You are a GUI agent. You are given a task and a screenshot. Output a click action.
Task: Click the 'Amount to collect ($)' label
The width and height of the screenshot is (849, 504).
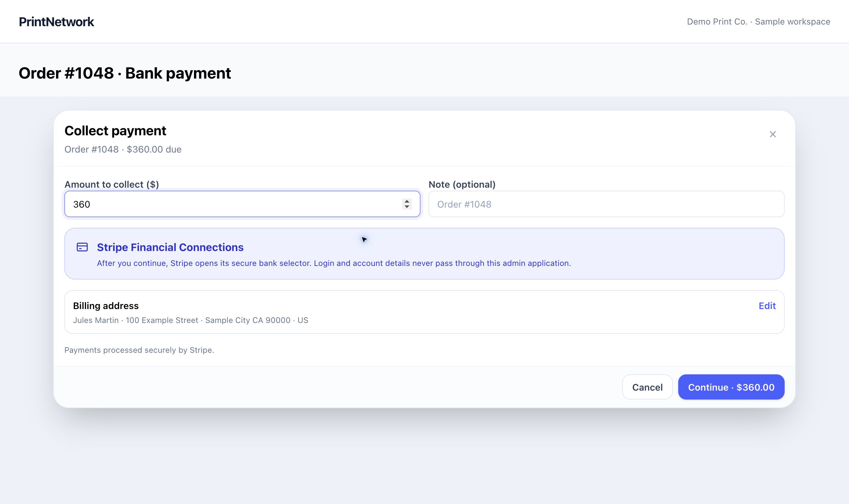[112, 184]
